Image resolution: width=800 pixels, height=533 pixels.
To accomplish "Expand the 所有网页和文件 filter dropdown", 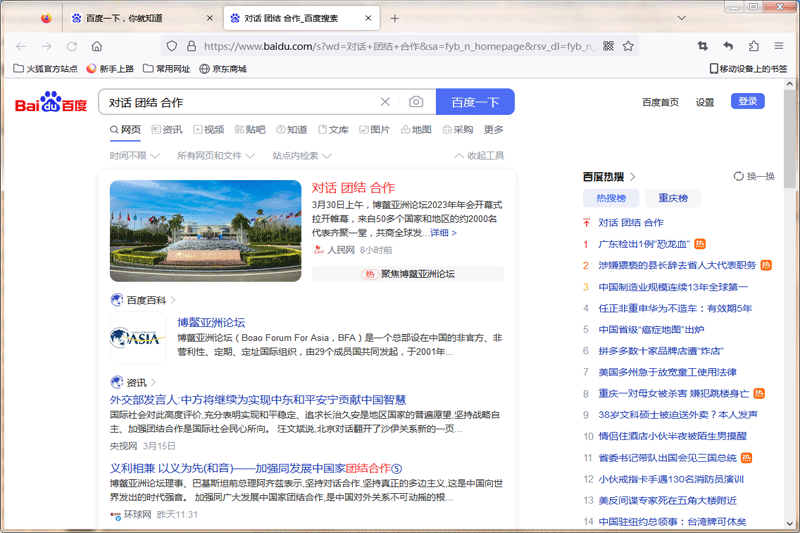I will point(214,156).
